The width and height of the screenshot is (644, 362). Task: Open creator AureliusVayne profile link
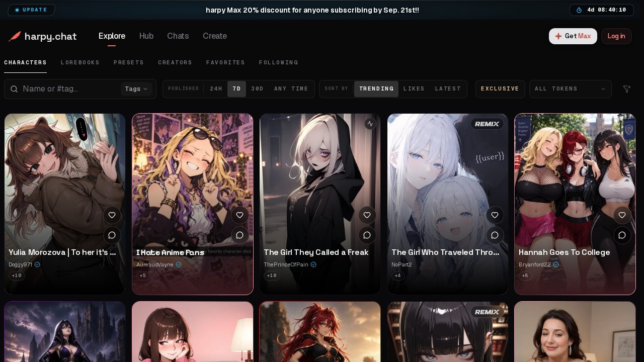(x=155, y=264)
